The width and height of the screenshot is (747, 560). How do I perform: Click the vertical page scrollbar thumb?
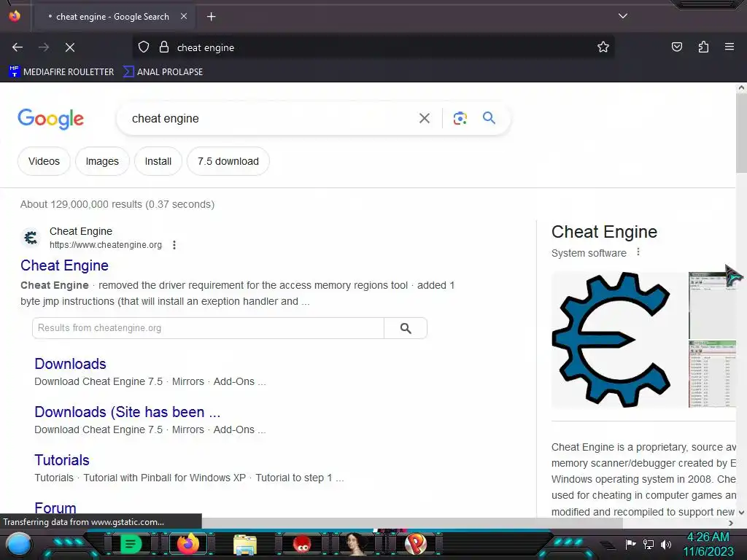[741, 133]
